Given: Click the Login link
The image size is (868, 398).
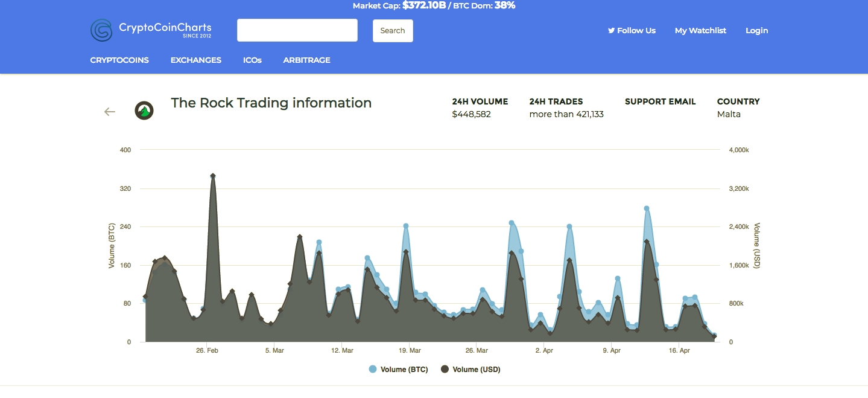Looking at the screenshot, I should tap(756, 31).
